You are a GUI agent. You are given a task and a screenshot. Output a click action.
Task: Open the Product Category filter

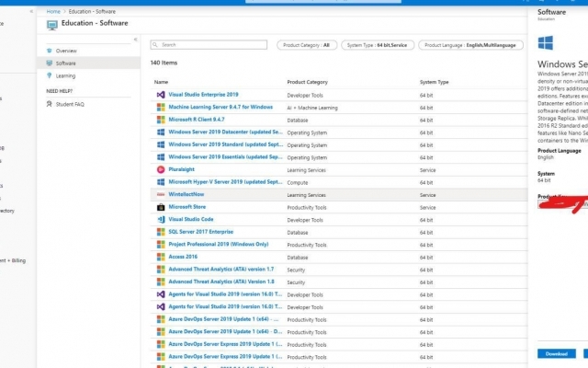307,45
